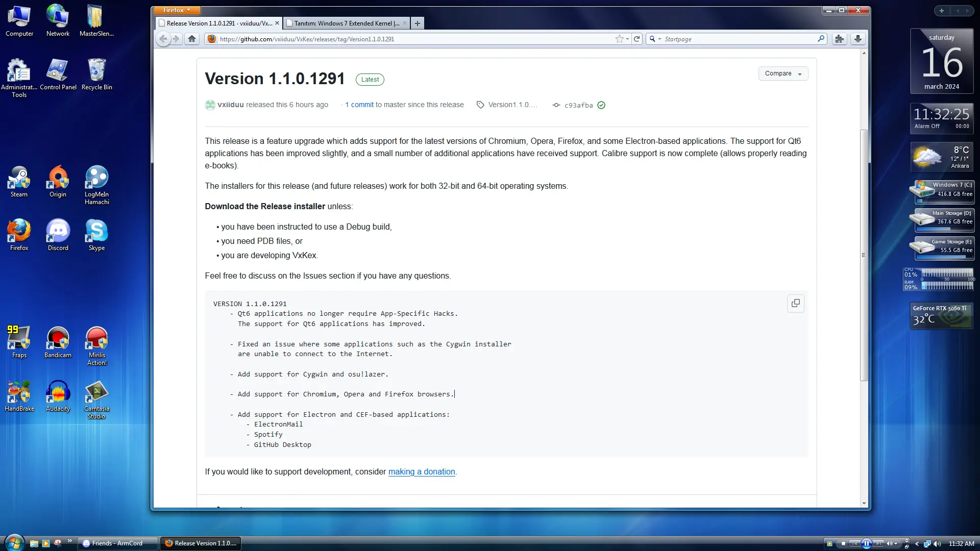Launch Bandicam desktop shortcut
Viewport: 980px width, 551px height.
pyautogui.click(x=58, y=342)
